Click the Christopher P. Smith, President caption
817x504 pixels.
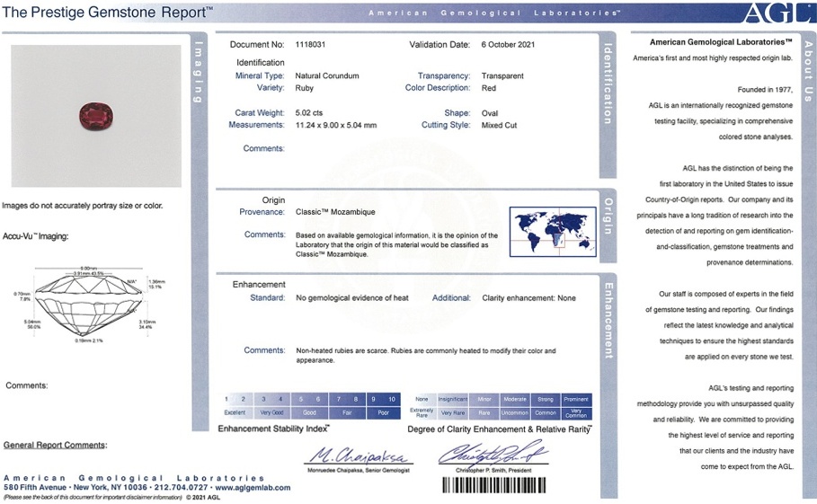coord(493,470)
